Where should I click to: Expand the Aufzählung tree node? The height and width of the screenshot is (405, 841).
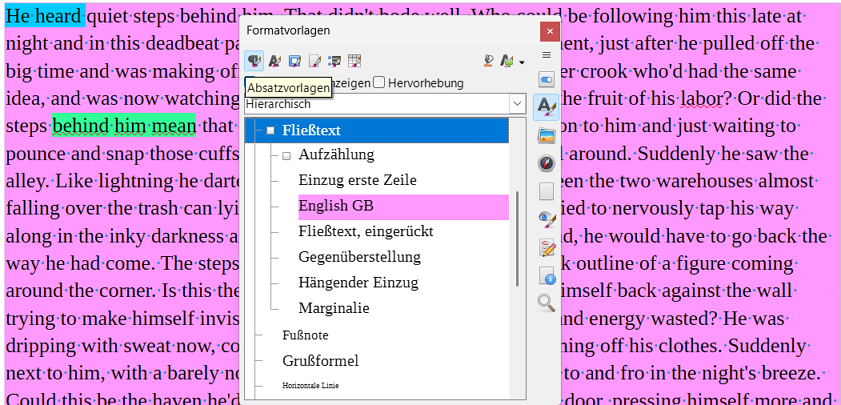(286, 156)
